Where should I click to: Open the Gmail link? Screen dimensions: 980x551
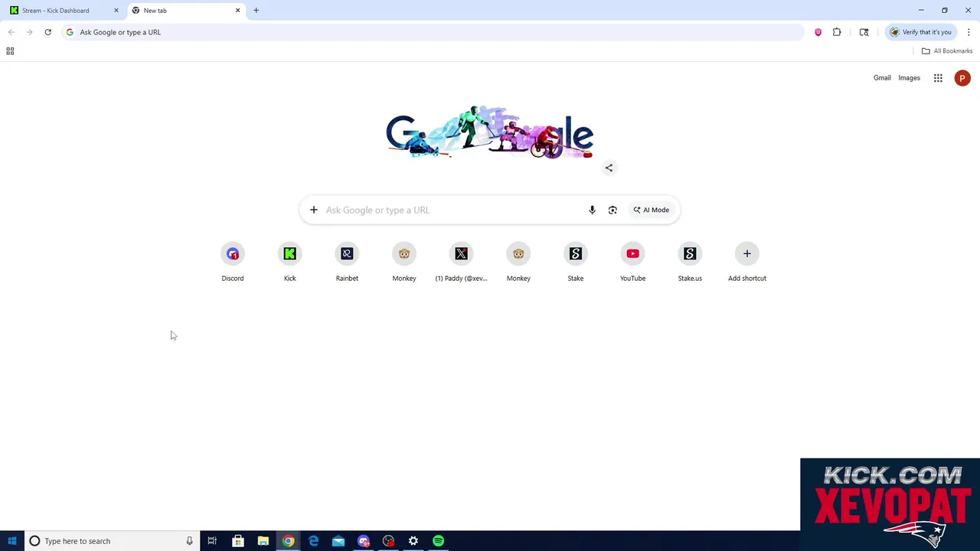(x=882, y=78)
